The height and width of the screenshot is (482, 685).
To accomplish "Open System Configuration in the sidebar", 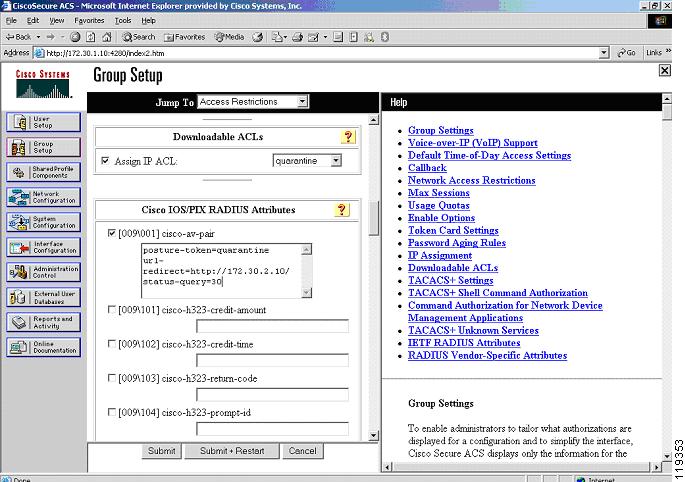I will pos(44,222).
